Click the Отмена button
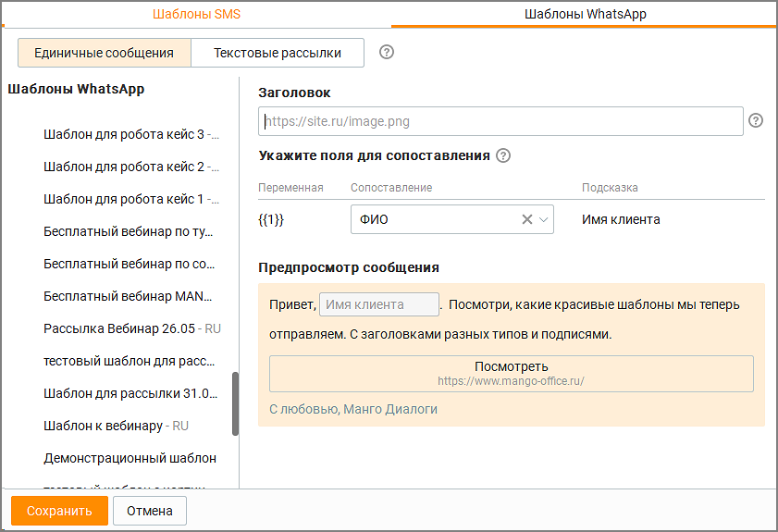Viewport: 778px width, 532px height. [x=150, y=511]
